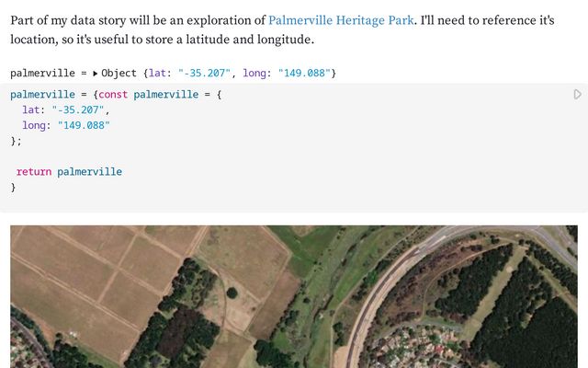Click the Object label in the output

coord(119,73)
